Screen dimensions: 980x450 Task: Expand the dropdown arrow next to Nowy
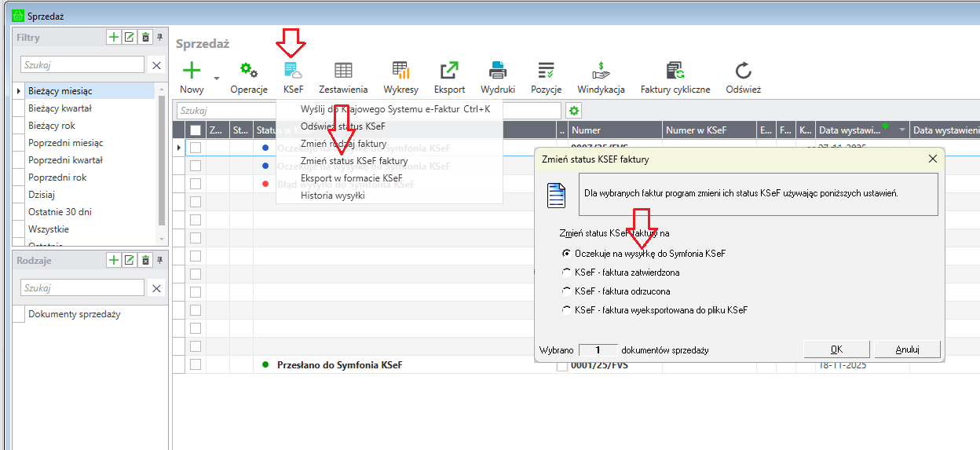(x=216, y=79)
